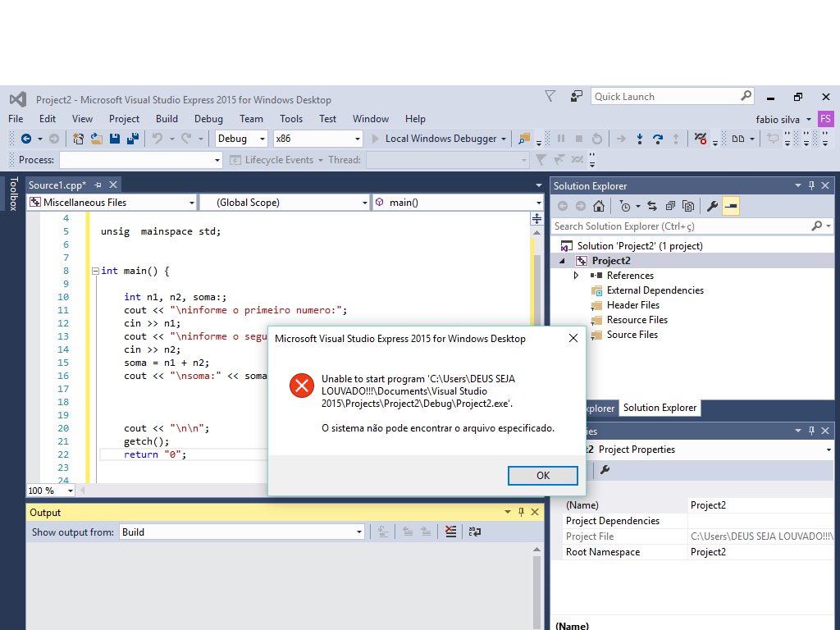Click the Step Into debug icon
The image size is (840, 630).
tap(640, 139)
